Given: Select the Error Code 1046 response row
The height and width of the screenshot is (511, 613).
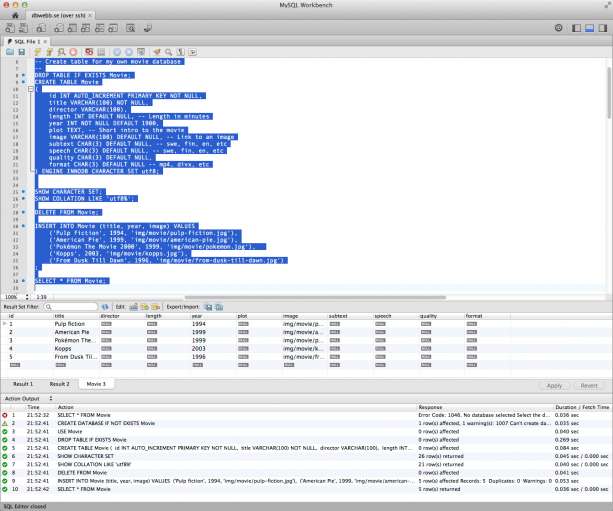Looking at the screenshot, I should click(306, 415).
